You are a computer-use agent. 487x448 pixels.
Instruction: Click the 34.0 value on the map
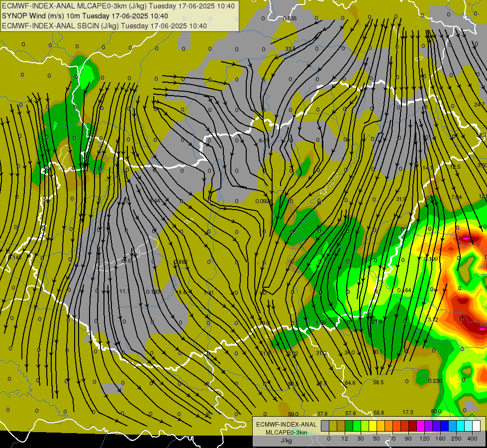pyautogui.click(x=350, y=352)
